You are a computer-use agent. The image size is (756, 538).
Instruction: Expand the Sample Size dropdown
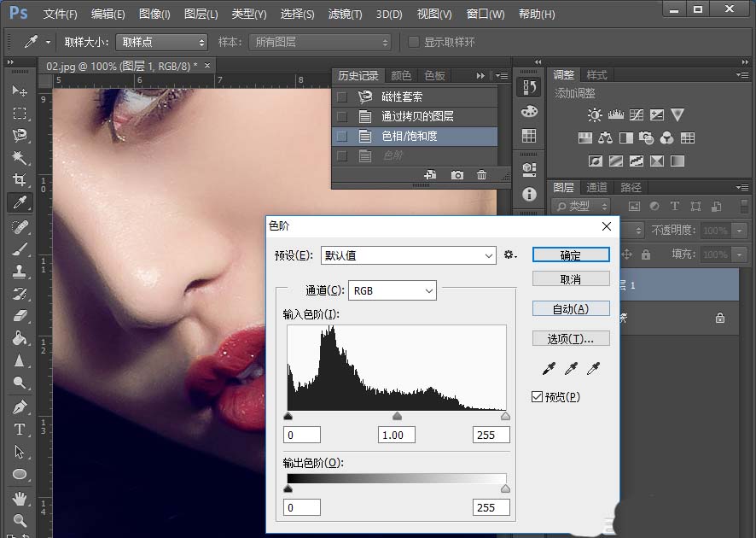pyautogui.click(x=162, y=42)
